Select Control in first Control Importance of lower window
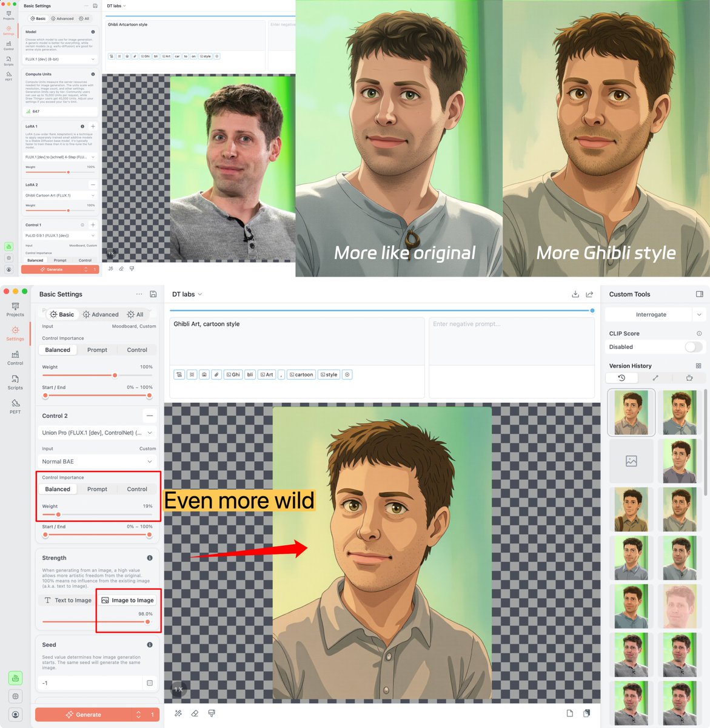 [137, 350]
